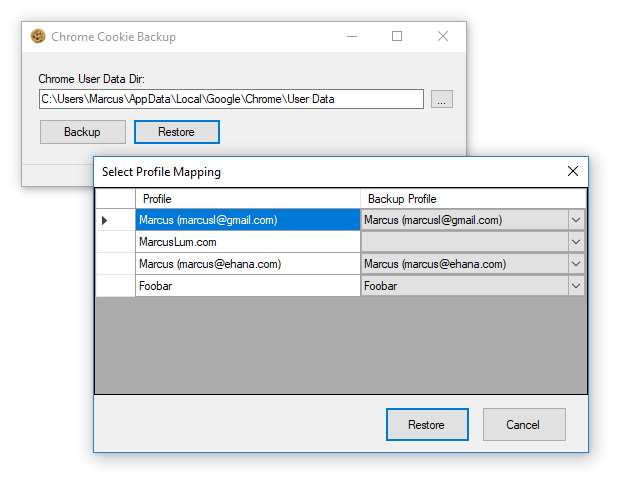Click the Restore button in Chrome Cookie Backup window

click(x=177, y=132)
